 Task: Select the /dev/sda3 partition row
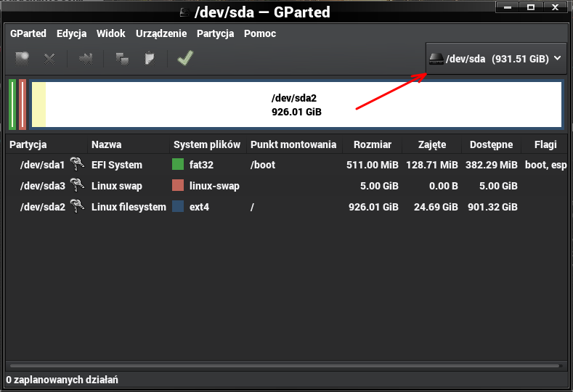(x=286, y=186)
